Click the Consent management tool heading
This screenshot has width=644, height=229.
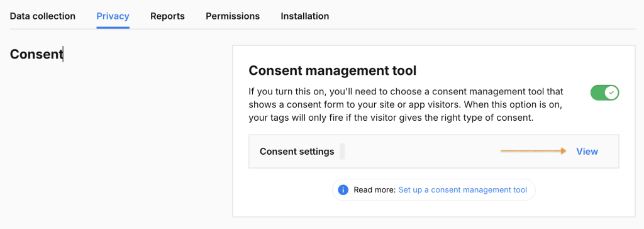[333, 70]
